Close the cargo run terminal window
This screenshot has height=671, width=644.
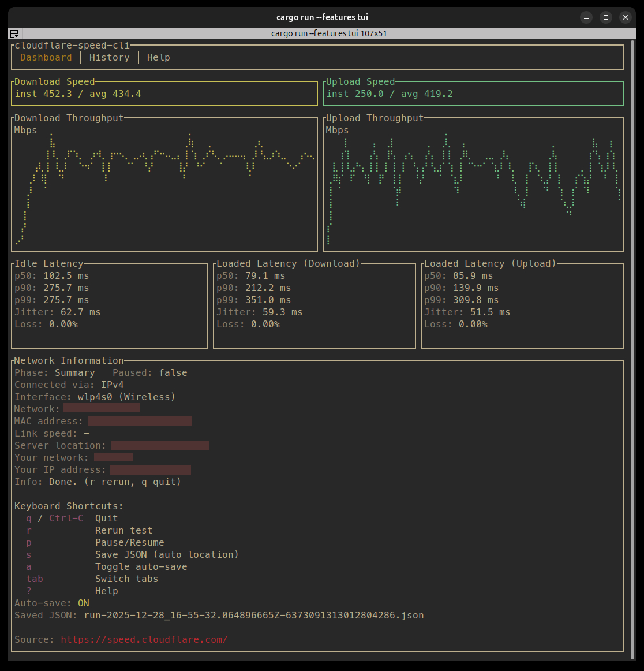pyautogui.click(x=625, y=17)
